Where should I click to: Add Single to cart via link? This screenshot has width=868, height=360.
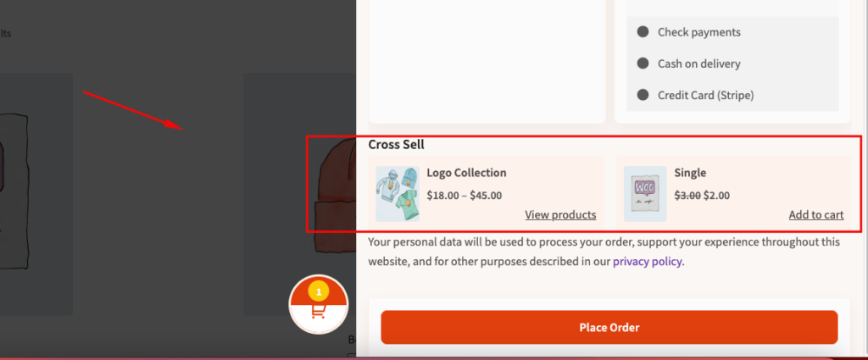[816, 214]
